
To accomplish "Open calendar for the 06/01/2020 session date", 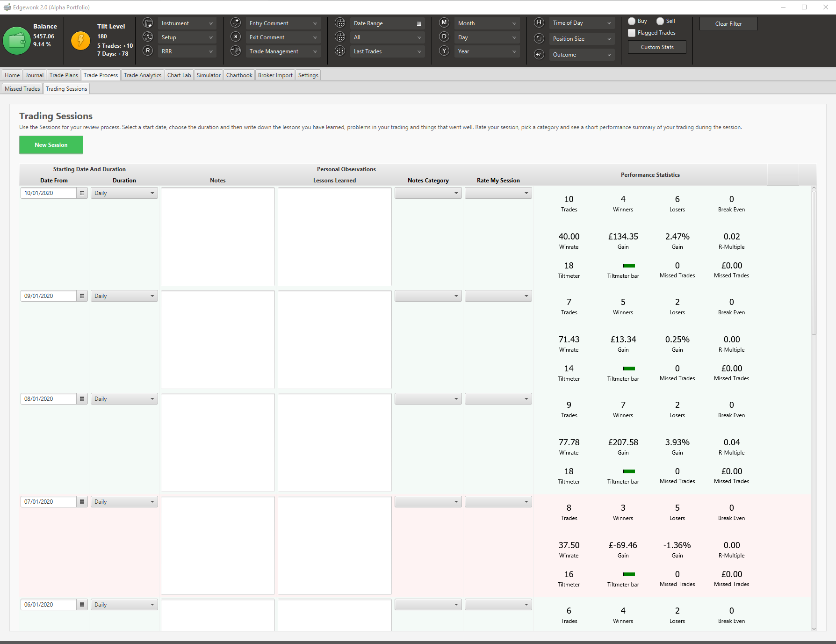I will click(x=82, y=605).
